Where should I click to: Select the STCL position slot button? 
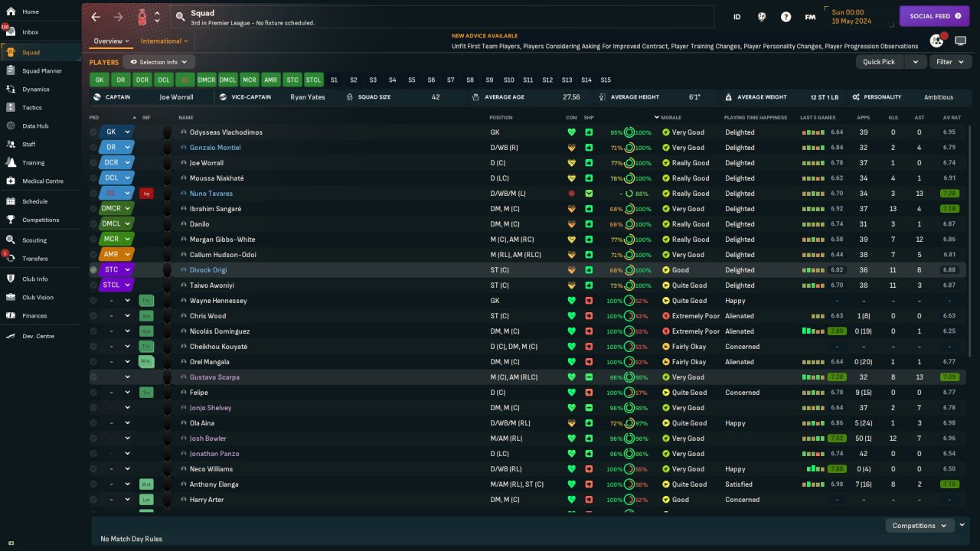tap(313, 80)
